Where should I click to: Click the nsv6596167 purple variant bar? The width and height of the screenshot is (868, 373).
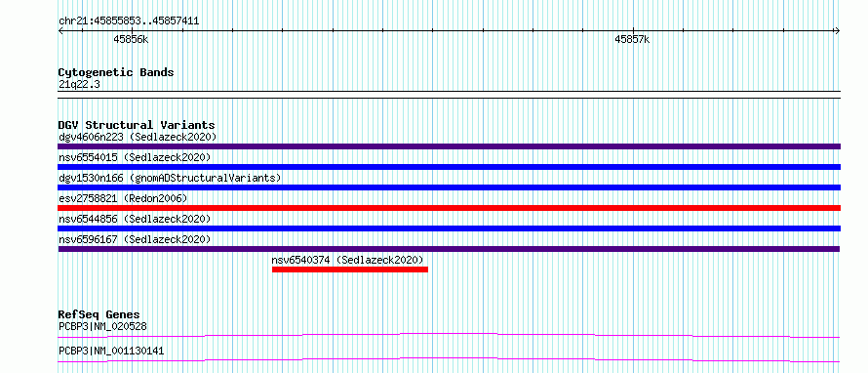(x=449, y=249)
